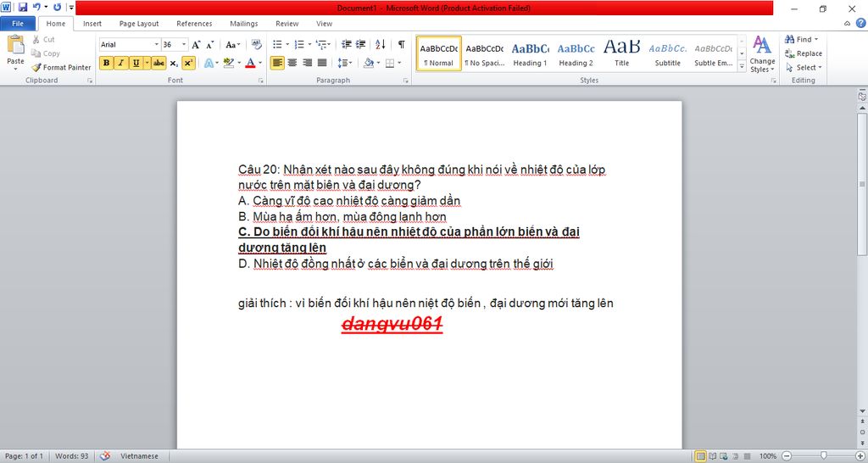The height and width of the screenshot is (463, 868).
Task: Apply the paragraph shading color
Action: (x=368, y=63)
